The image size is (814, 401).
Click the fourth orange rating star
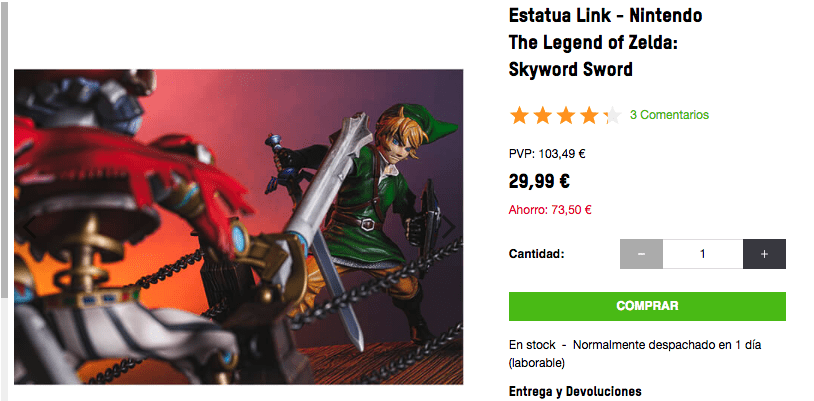[x=589, y=115]
